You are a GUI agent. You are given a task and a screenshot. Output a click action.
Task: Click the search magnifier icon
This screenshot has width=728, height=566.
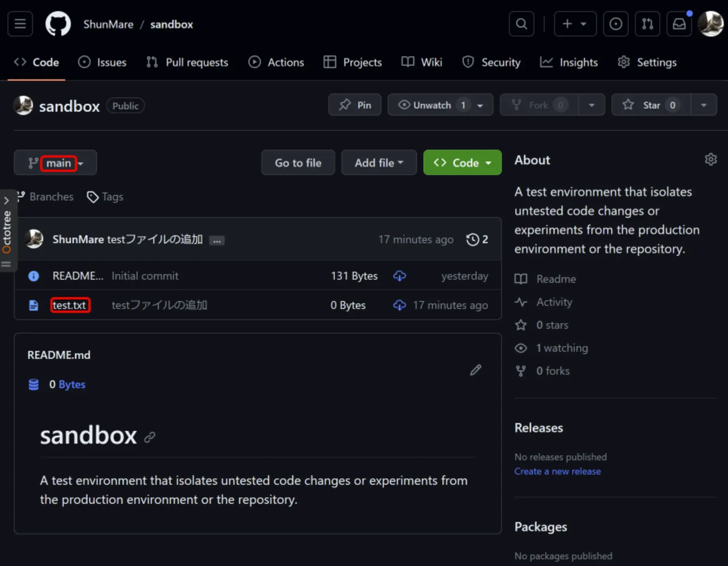pyautogui.click(x=521, y=24)
